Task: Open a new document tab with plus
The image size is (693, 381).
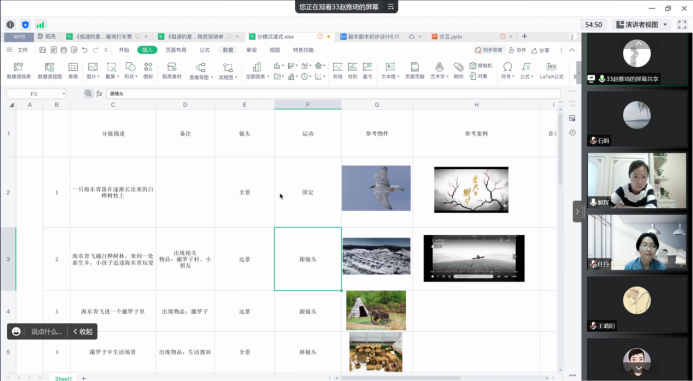Action: [x=524, y=36]
